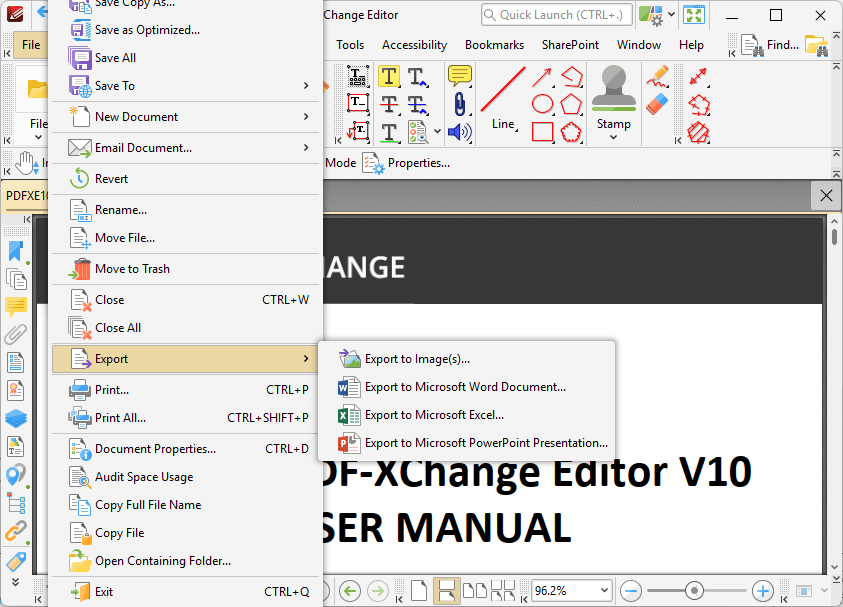Screen dimensions: 843x607
Task: Open the Layers pane in the sidebar
Action: click(16, 418)
